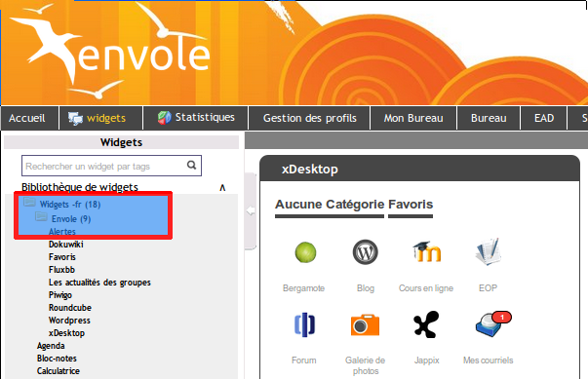This screenshot has height=379, width=588.
Task: Click the Widgets -fr folder icon
Action: click(29, 203)
